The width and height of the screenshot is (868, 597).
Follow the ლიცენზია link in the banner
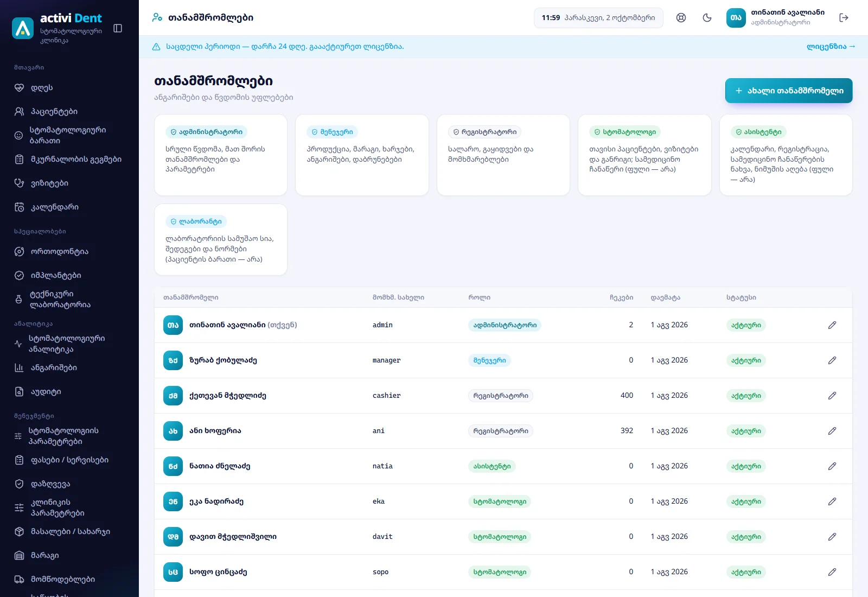pyautogui.click(x=831, y=47)
